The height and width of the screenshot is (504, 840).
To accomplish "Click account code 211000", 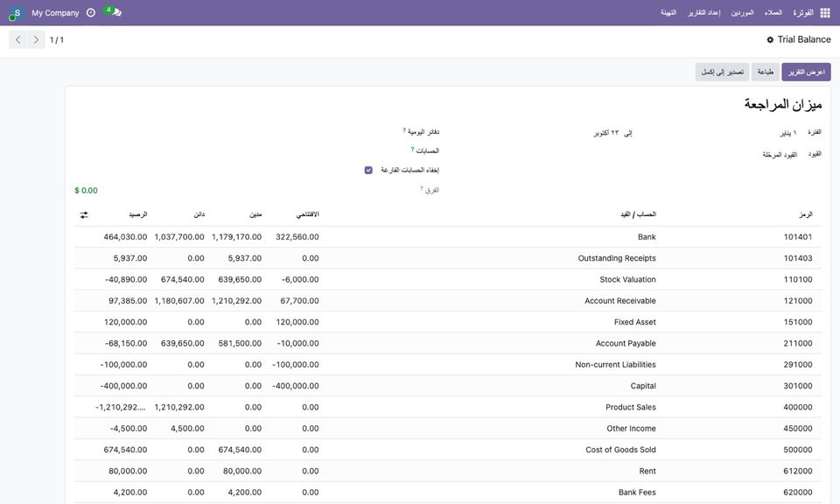I will [x=798, y=343].
